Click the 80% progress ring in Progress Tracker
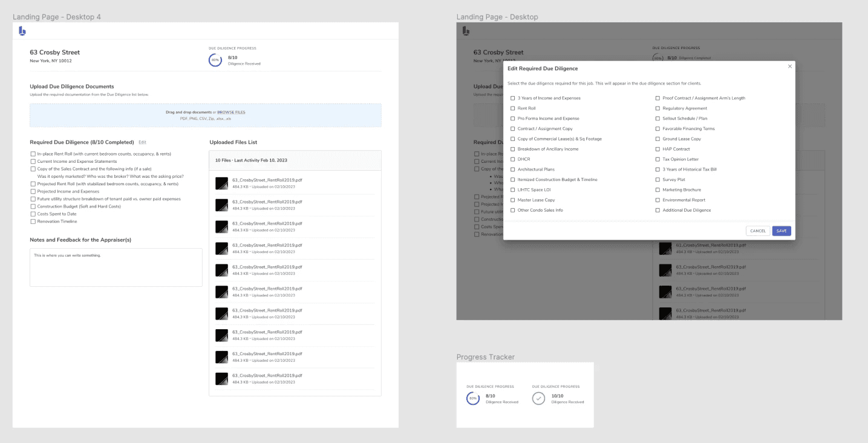This screenshot has width=868, height=443. [473, 398]
